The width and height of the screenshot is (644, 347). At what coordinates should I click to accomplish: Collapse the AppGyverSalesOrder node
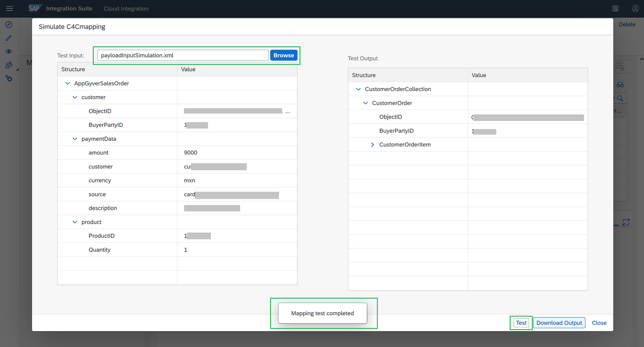click(x=68, y=84)
